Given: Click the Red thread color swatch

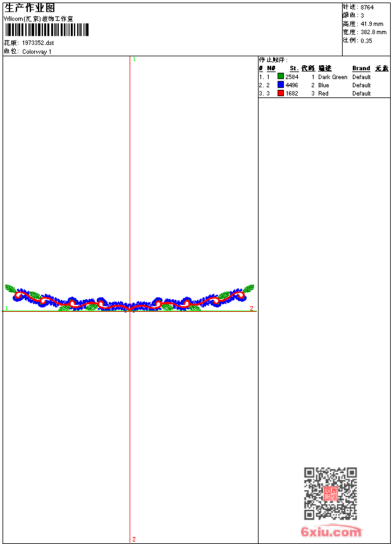Looking at the screenshot, I should click(281, 93).
